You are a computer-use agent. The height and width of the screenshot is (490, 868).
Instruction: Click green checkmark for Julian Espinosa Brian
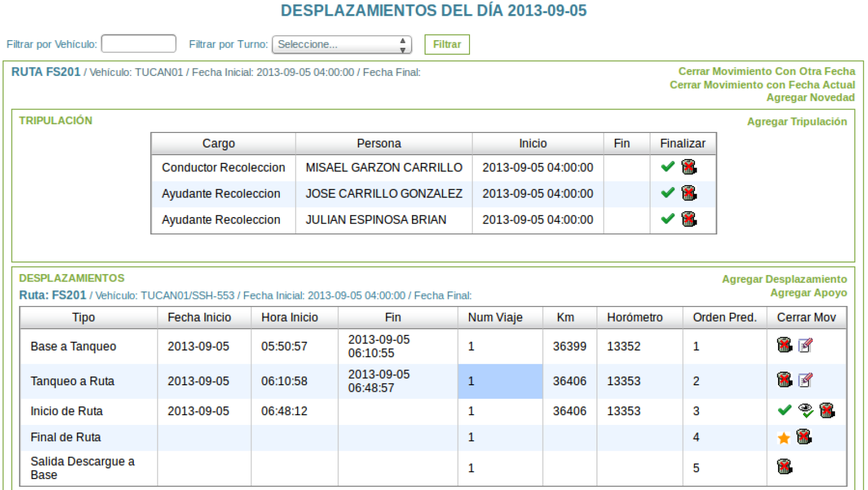[667, 219]
